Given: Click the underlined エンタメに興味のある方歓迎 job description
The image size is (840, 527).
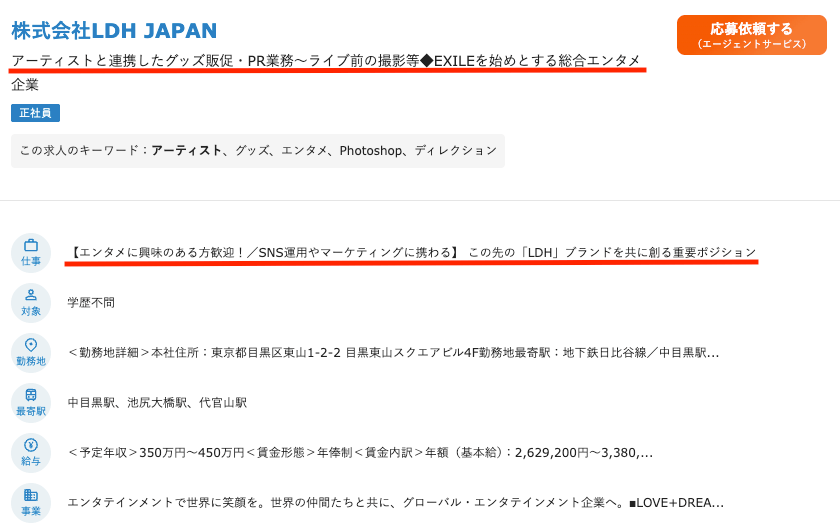Looking at the screenshot, I should (x=412, y=252).
